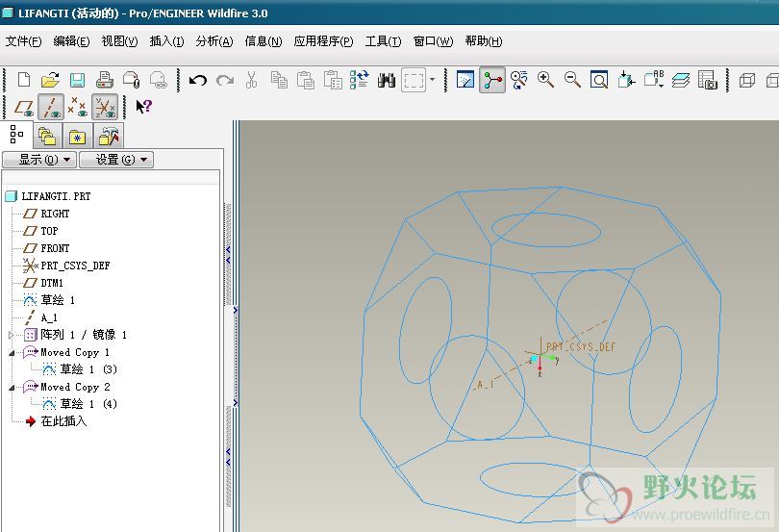Switch to the Folder Browser tab
Image resolution: width=779 pixels, height=532 pixels.
(x=47, y=137)
